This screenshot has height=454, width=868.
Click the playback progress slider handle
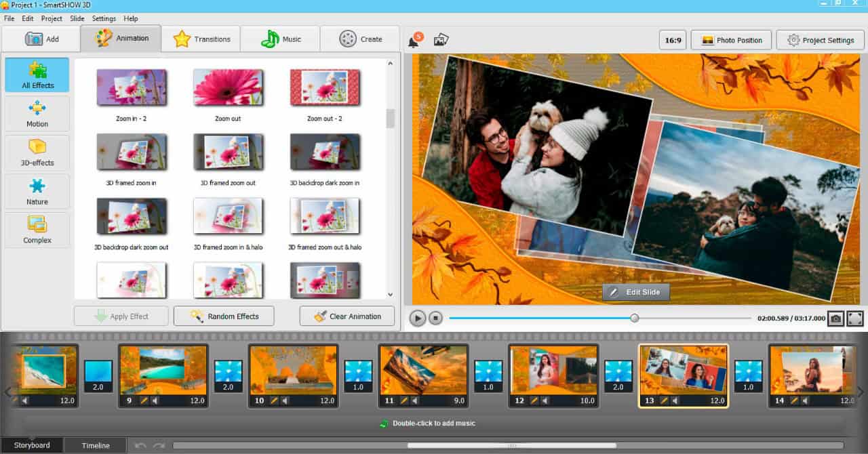tap(634, 318)
